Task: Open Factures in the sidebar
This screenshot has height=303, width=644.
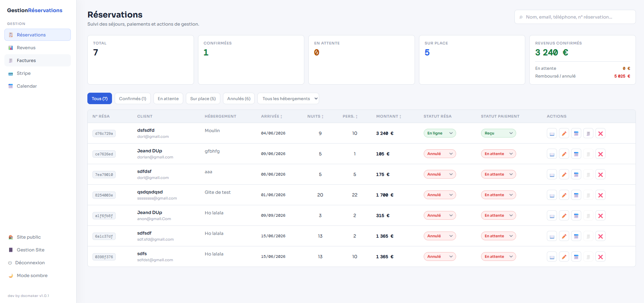Action: pyautogui.click(x=37, y=60)
